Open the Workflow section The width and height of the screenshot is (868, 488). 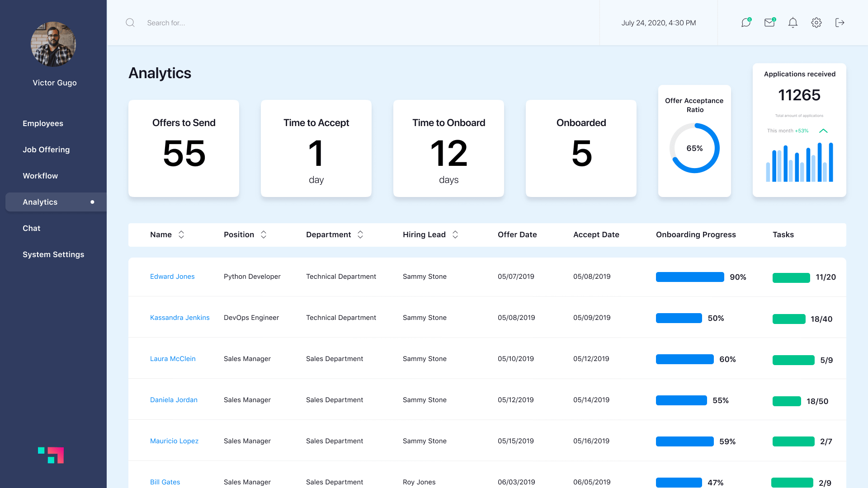click(40, 176)
